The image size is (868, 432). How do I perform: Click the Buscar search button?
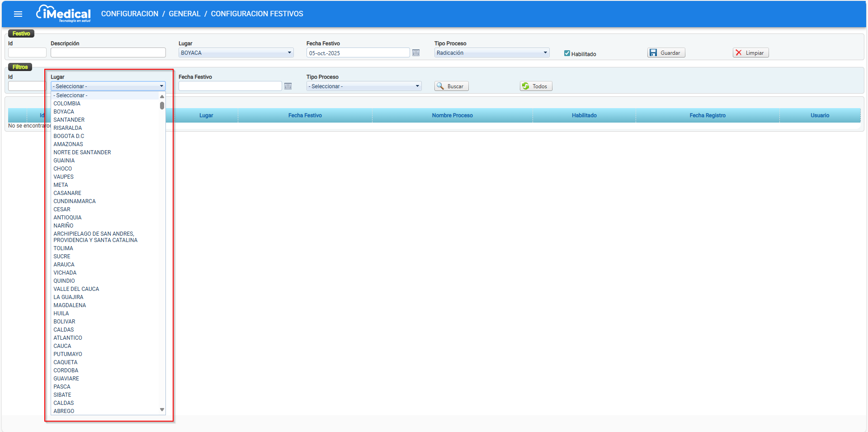pos(451,86)
